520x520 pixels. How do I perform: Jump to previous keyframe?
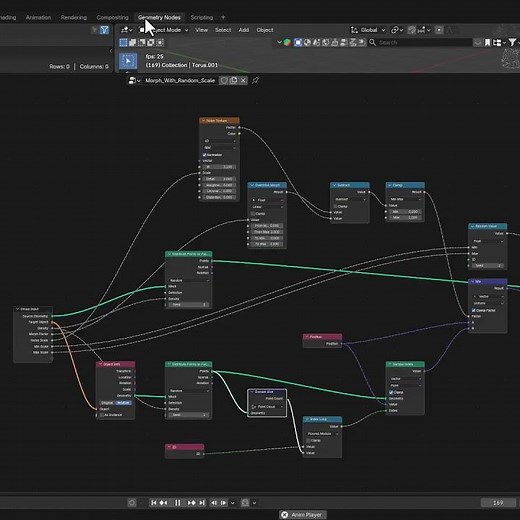click(163, 503)
